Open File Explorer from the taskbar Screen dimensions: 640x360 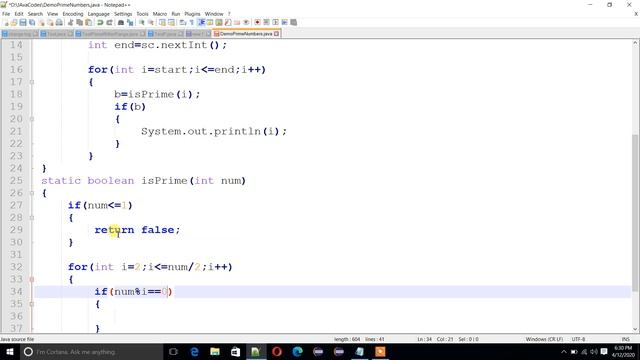coord(215,352)
